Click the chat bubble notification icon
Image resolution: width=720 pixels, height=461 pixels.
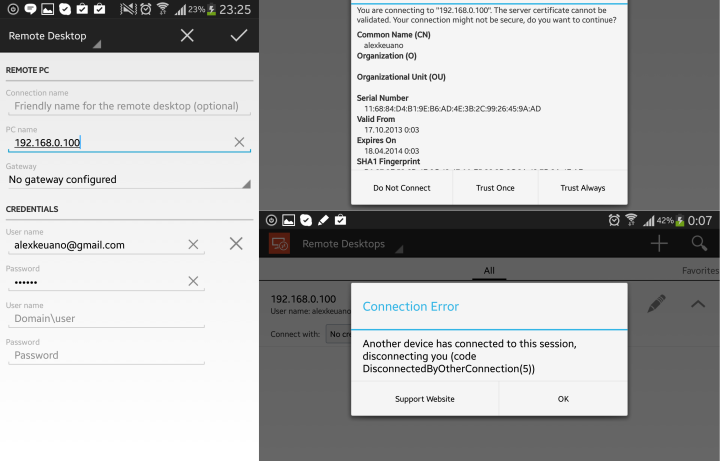30,9
